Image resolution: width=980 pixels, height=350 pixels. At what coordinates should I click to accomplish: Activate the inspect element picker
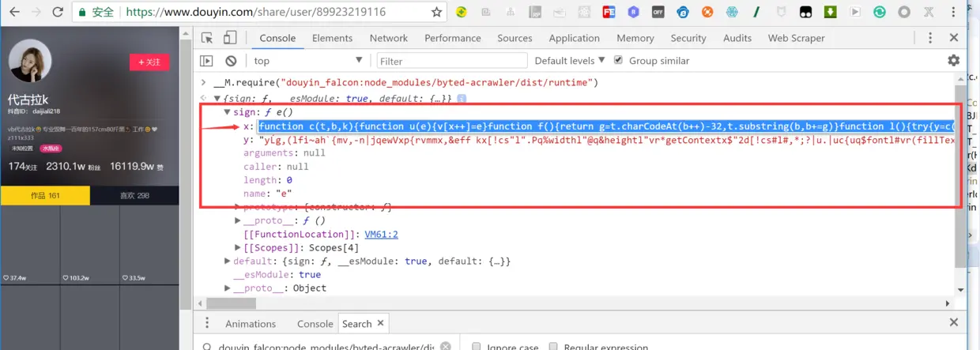[207, 38]
